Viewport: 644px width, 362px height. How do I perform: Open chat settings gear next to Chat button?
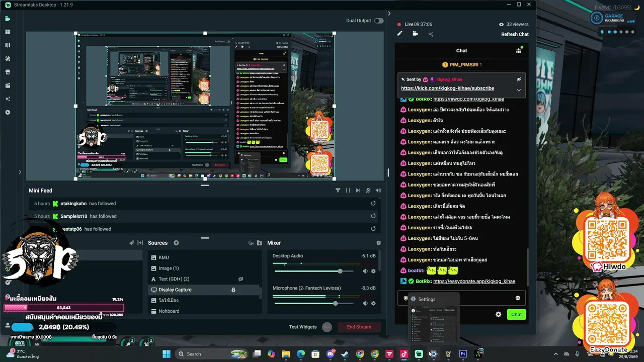coord(498,314)
